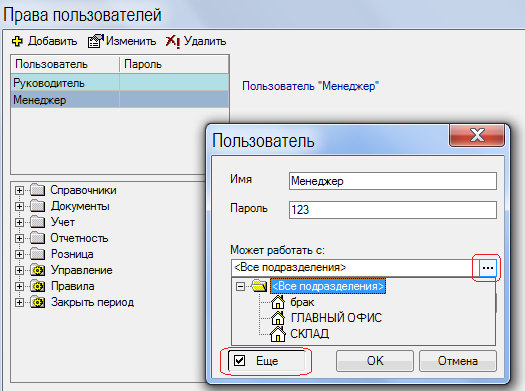Expand the Учет tree node
Screen dimensions: 525x391
pos(19,222)
